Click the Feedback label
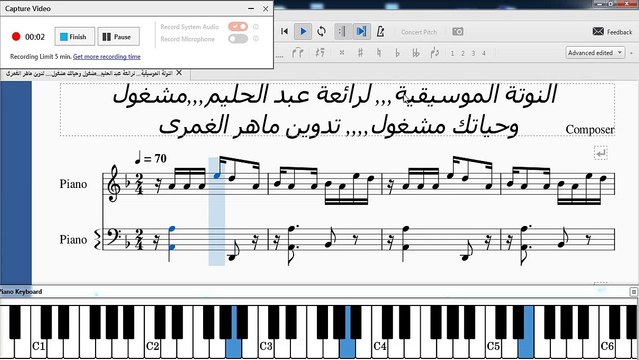This screenshot has height=360, width=639. coord(619,32)
